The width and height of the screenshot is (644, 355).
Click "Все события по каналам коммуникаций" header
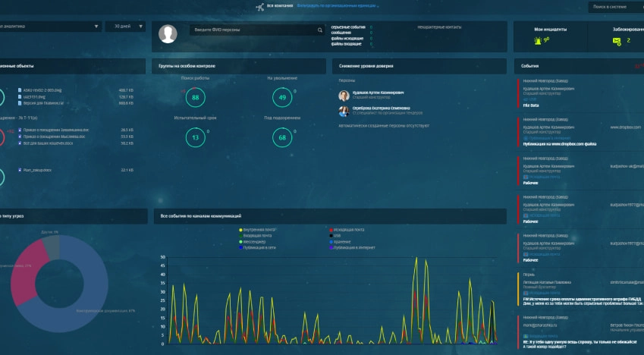(x=330, y=216)
